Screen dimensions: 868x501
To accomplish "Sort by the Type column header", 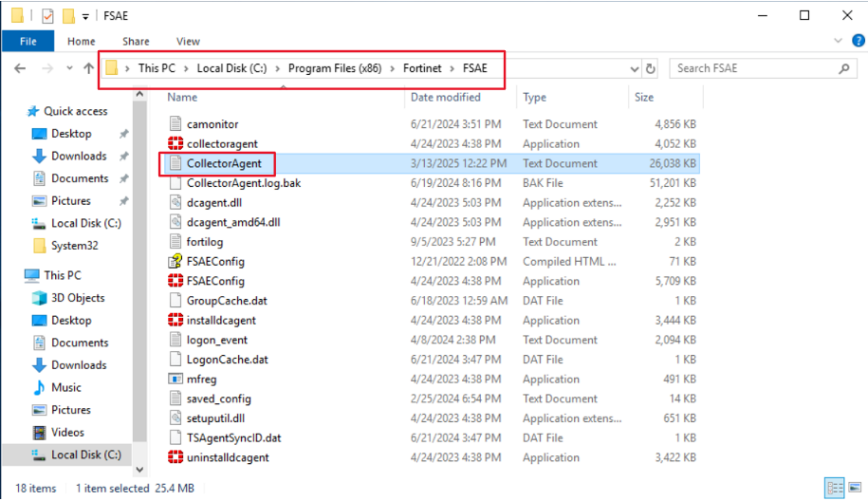I will (534, 98).
